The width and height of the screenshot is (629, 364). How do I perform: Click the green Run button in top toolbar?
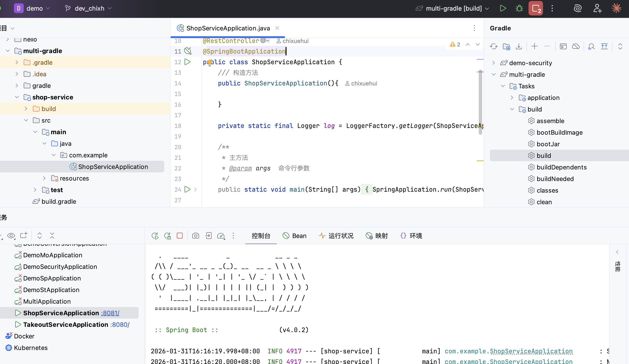(503, 8)
